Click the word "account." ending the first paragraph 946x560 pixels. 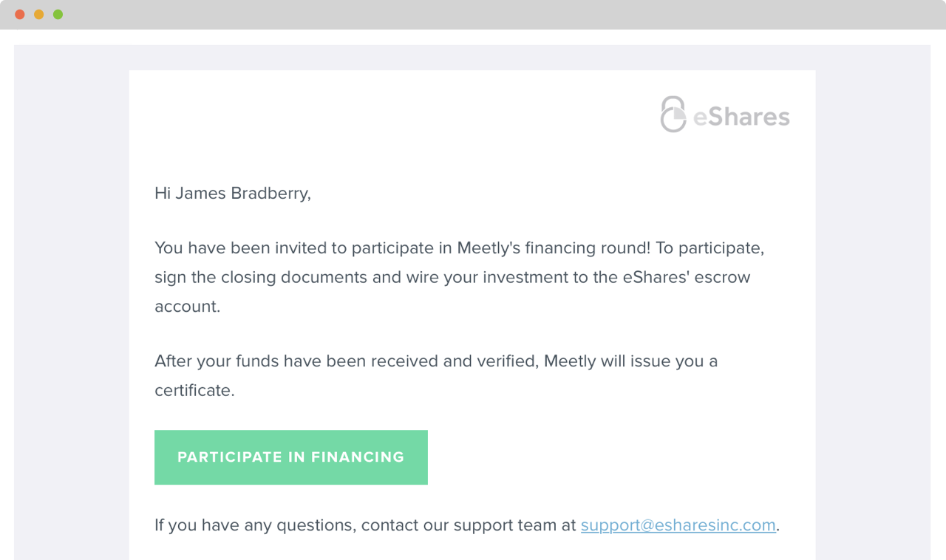tap(187, 307)
